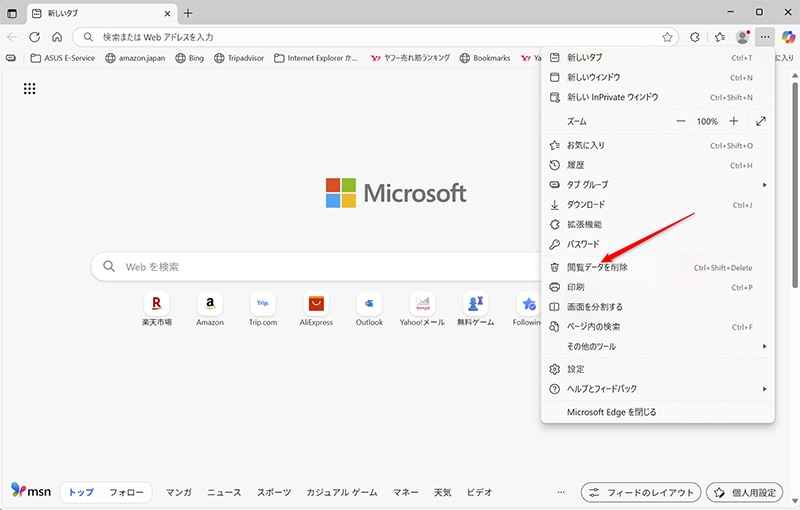Screen dimensions: 800x510
Task: Open the 楽天市場 shortcut tile
Action: coord(157,309)
